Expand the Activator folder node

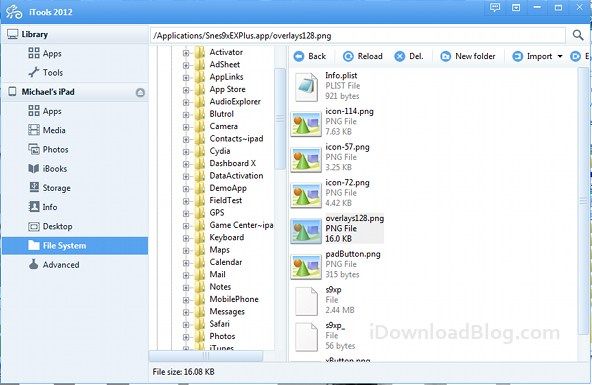coord(186,53)
